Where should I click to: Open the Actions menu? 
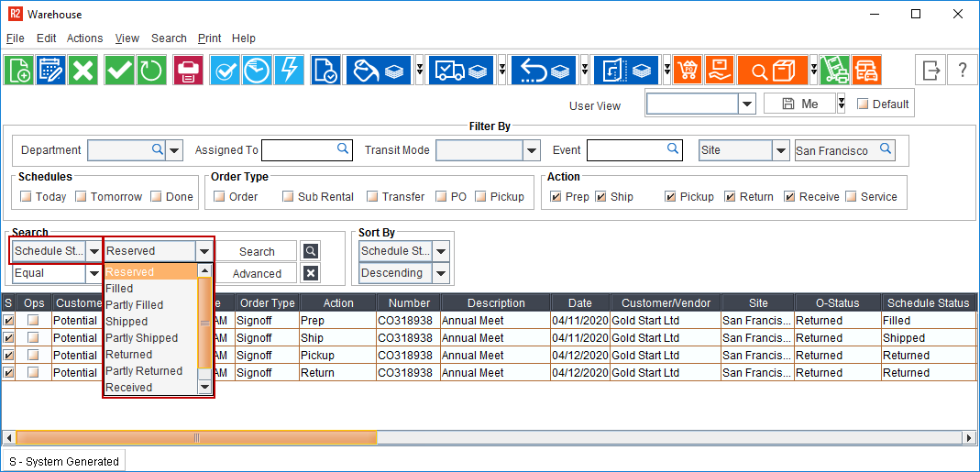84,38
